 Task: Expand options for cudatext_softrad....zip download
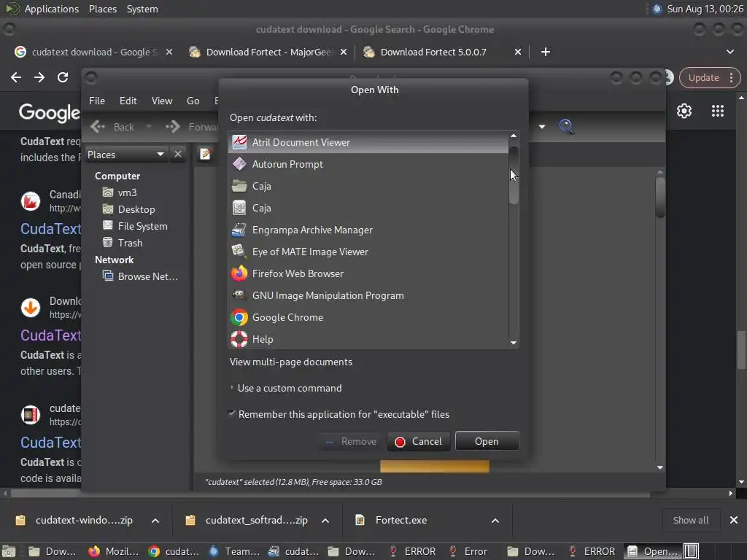(325, 521)
